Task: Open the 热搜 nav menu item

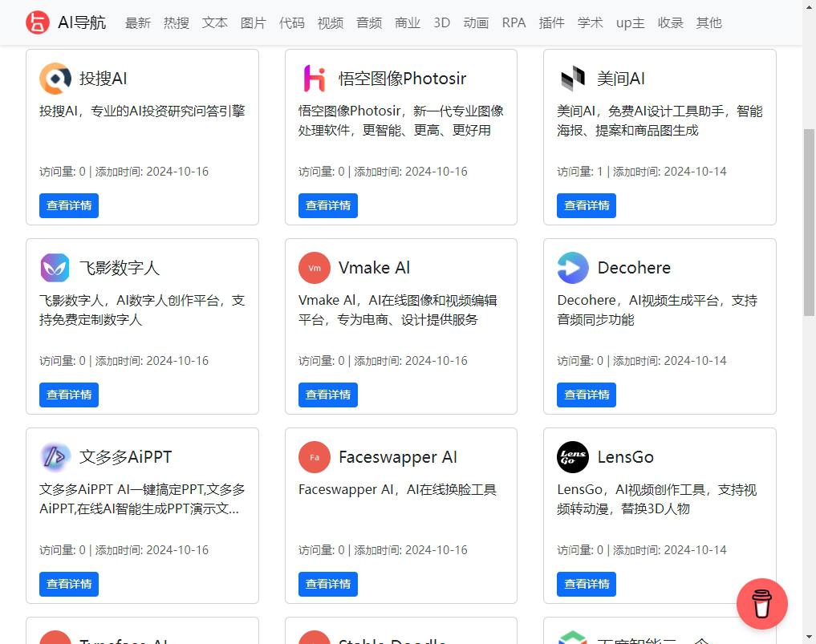Action: click(177, 23)
